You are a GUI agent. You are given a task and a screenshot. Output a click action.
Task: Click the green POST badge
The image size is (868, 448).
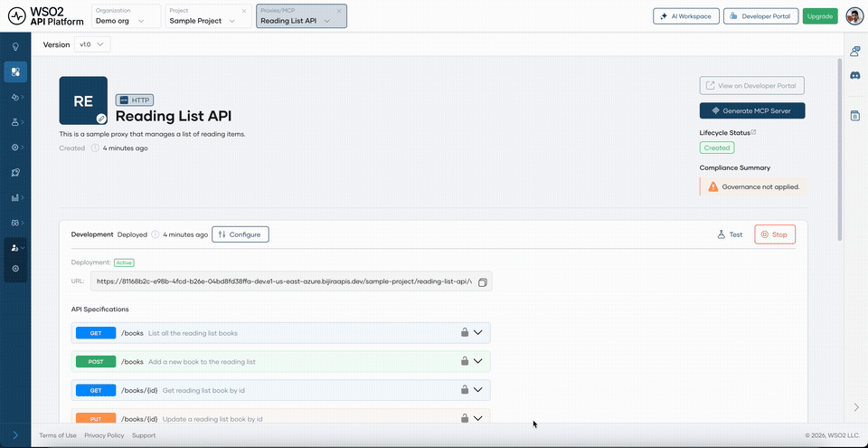coord(96,361)
